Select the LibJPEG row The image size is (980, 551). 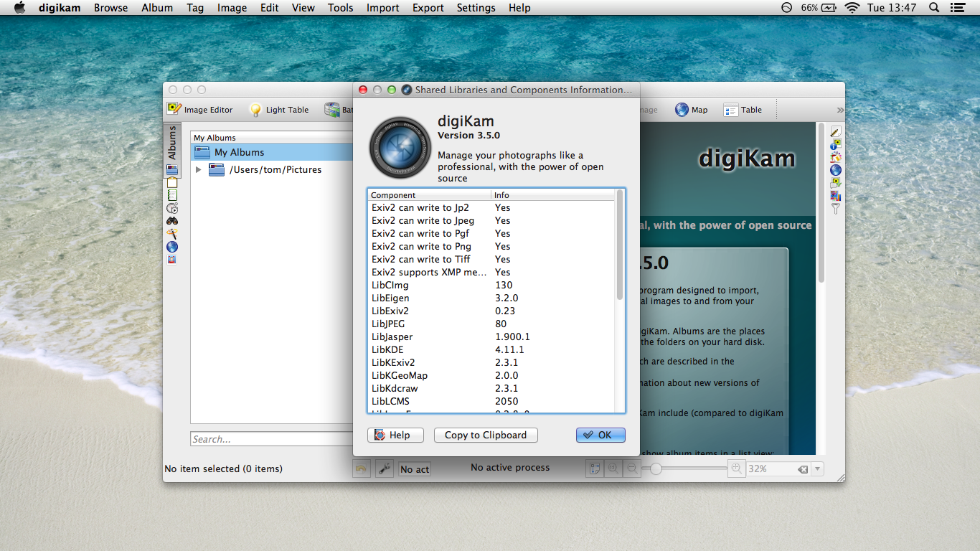pos(491,324)
